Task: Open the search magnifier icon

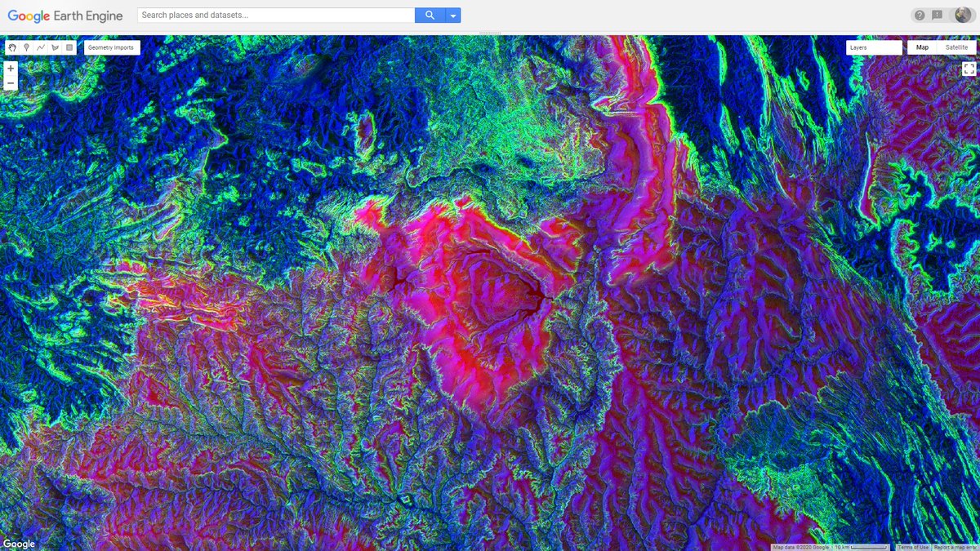Action: (x=429, y=15)
